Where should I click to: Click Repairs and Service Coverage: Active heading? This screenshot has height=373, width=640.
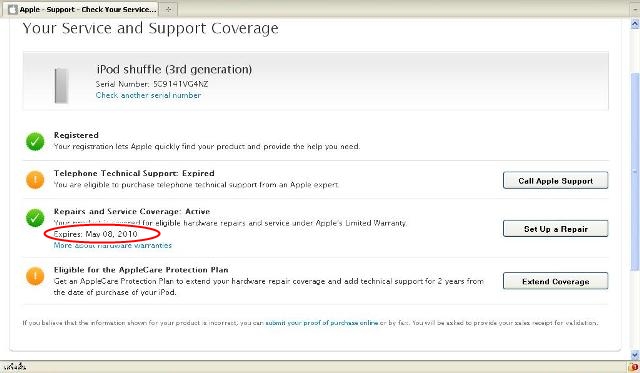click(x=132, y=211)
